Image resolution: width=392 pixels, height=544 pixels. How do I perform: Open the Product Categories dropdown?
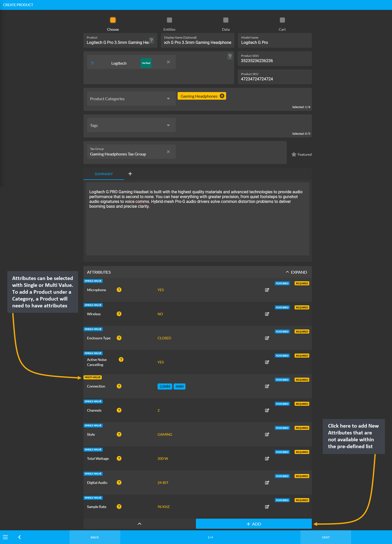tap(131, 99)
